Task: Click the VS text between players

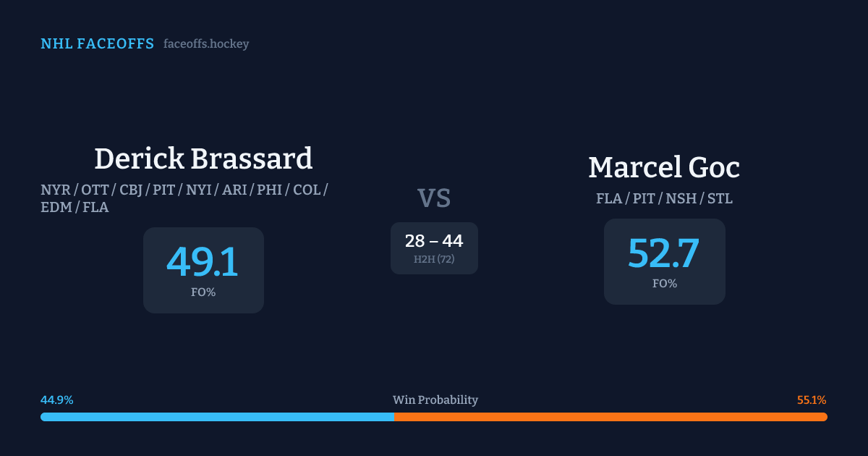Action: point(434,198)
